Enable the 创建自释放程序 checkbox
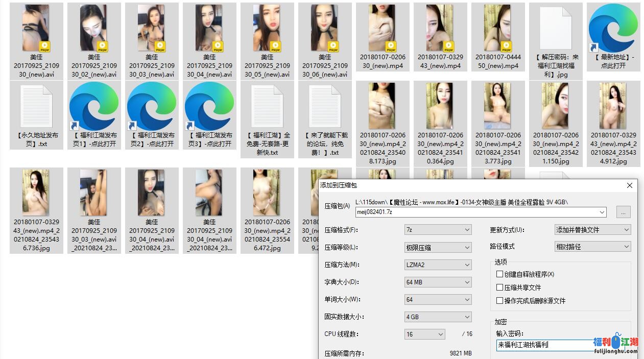The image size is (644, 359). click(x=499, y=274)
